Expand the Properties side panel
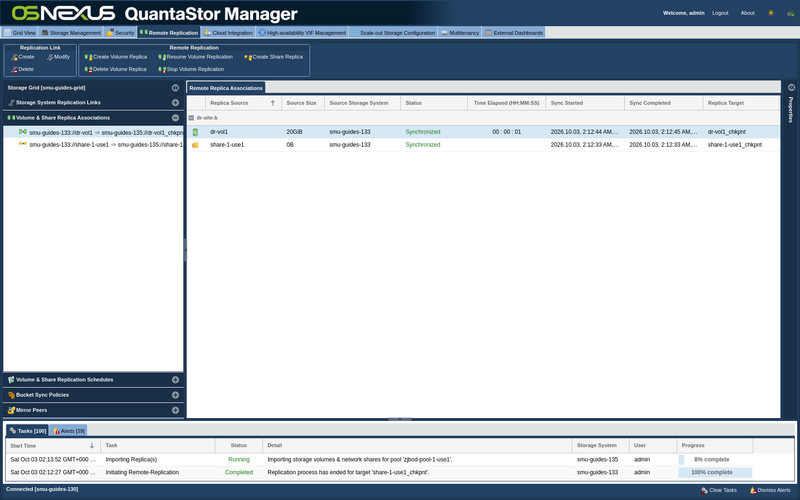Image resolution: width=800 pixels, height=500 pixels. [x=791, y=88]
